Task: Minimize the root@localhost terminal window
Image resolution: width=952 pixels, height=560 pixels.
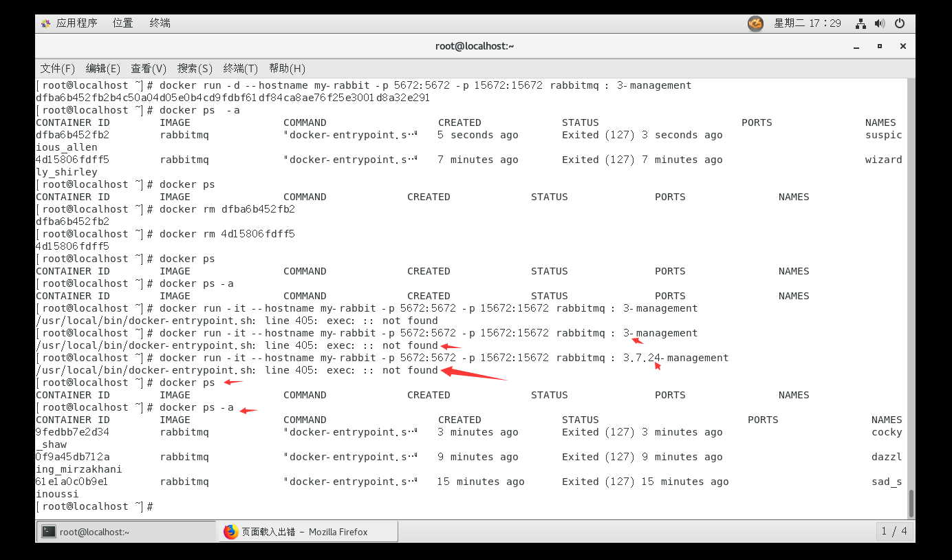Action: pyautogui.click(x=856, y=47)
